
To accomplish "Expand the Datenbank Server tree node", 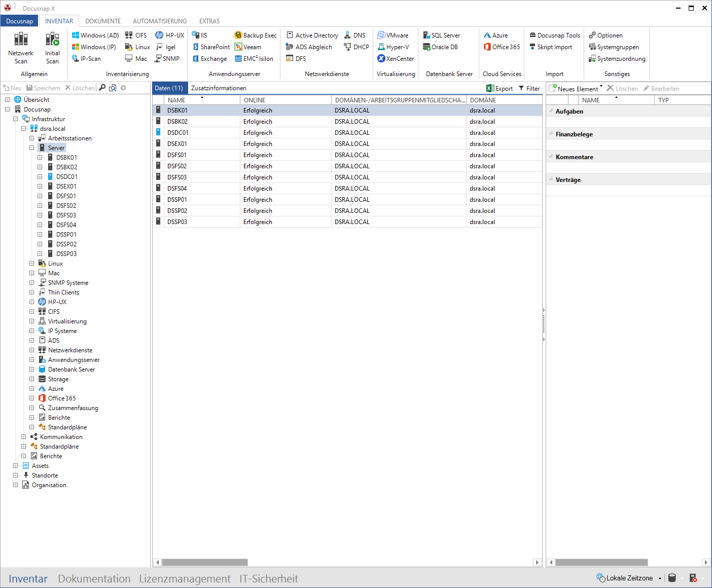I will pos(31,370).
